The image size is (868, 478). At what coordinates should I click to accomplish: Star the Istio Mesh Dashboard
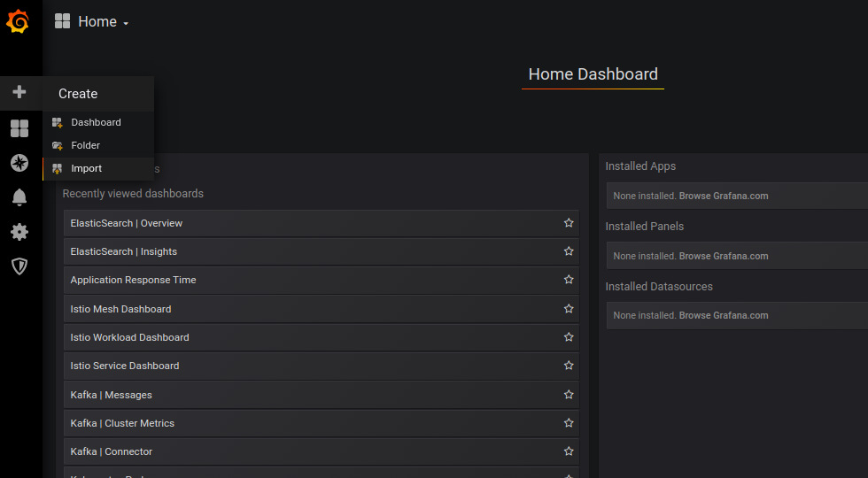pyautogui.click(x=569, y=309)
